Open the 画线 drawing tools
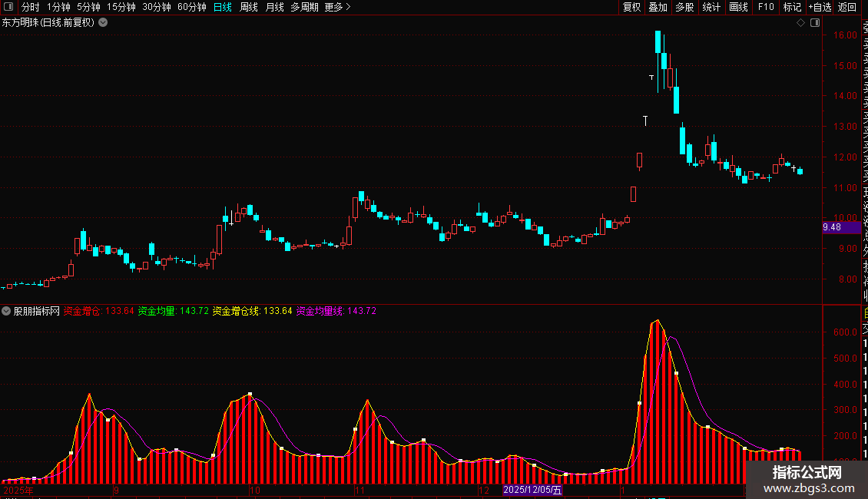The height and width of the screenshot is (499, 868). click(x=738, y=7)
